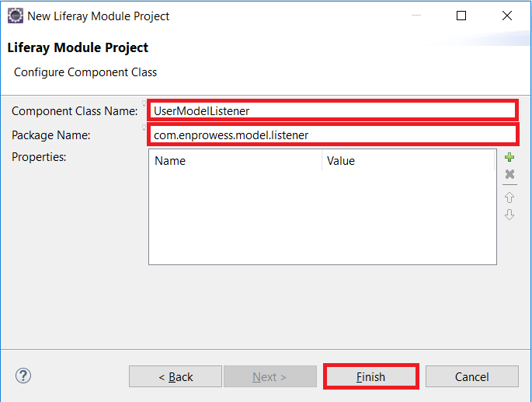Viewport: 532px width, 402px height.
Task: Click the Liferay gear icon in the title bar
Action: tap(16, 16)
